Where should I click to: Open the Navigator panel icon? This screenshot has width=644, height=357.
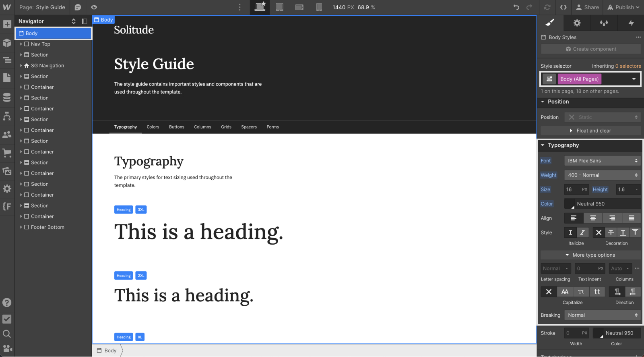tap(7, 60)
